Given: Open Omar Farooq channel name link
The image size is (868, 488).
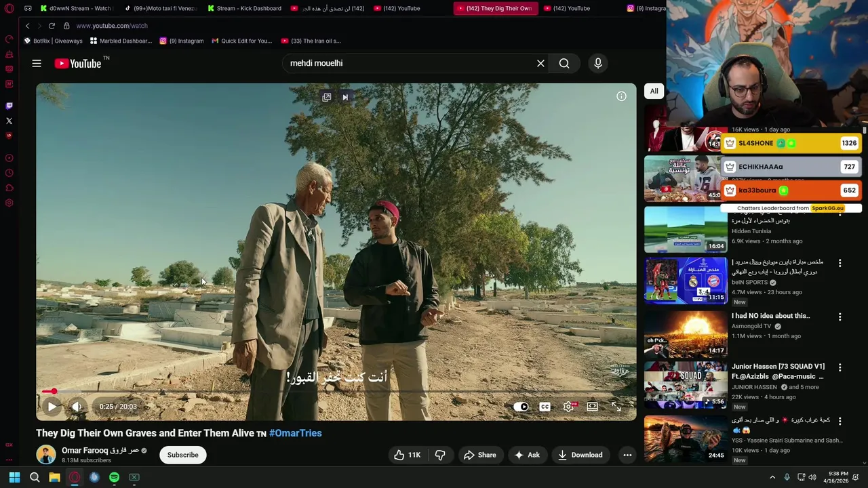Looking at the screenshot, I should click(100, 451).
